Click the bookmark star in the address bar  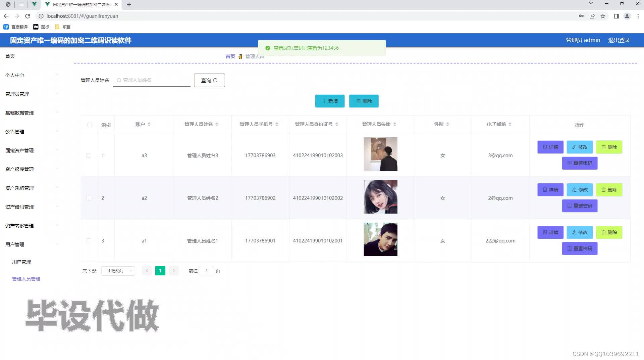603,16
